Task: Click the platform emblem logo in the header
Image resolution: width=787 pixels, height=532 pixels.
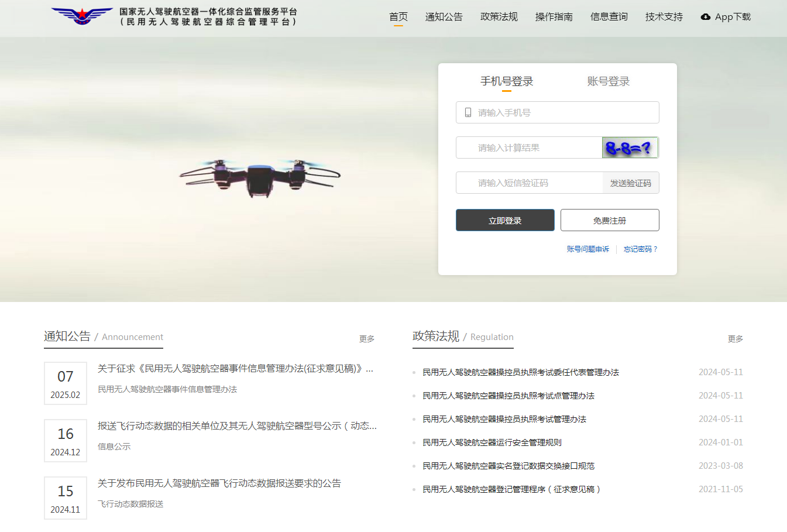Action: pos(83,16)
